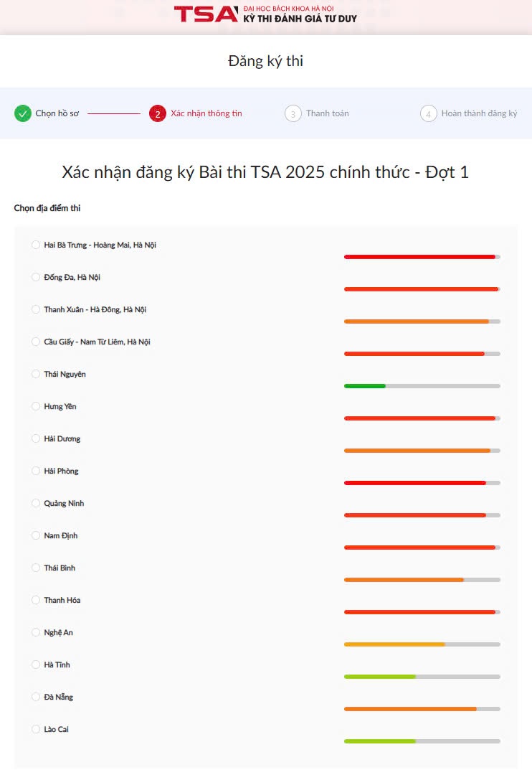Click the Cầu Giấy - Nam Từ Liêm label

coord(97,342)
